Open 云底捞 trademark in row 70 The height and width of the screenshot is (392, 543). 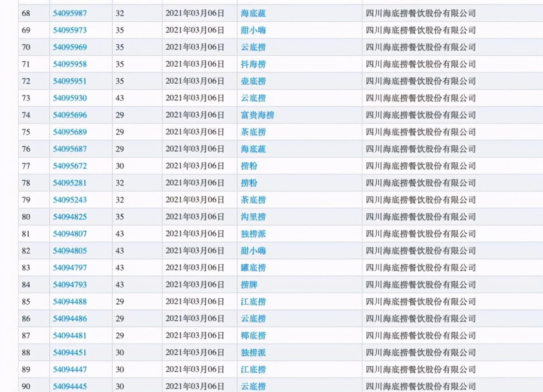point(253,47)
